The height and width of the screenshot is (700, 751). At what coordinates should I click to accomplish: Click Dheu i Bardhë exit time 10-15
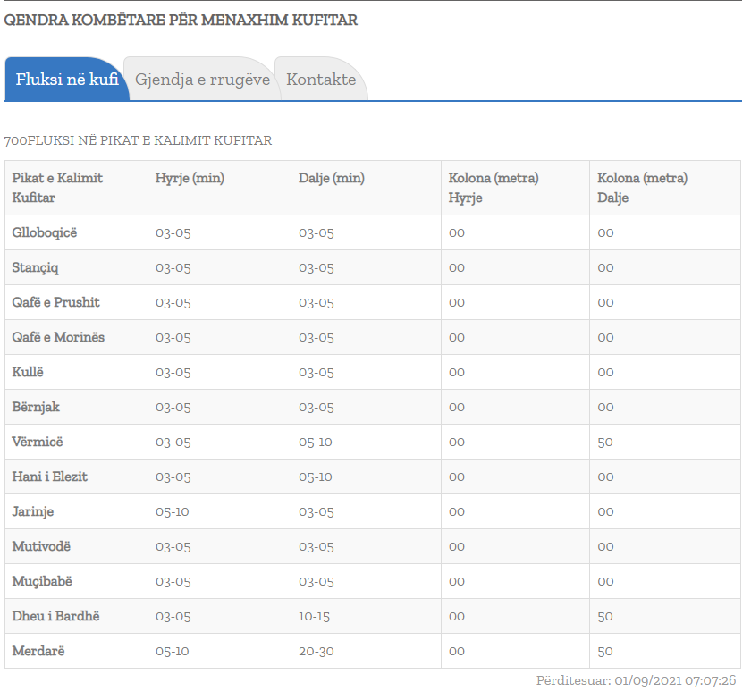coord(314,616)
